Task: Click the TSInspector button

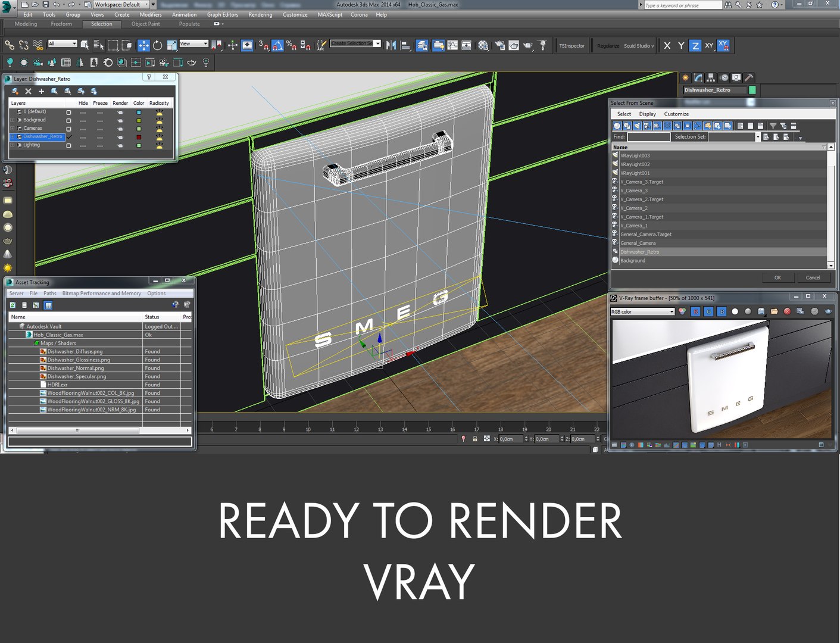Action: pos(572,46)
